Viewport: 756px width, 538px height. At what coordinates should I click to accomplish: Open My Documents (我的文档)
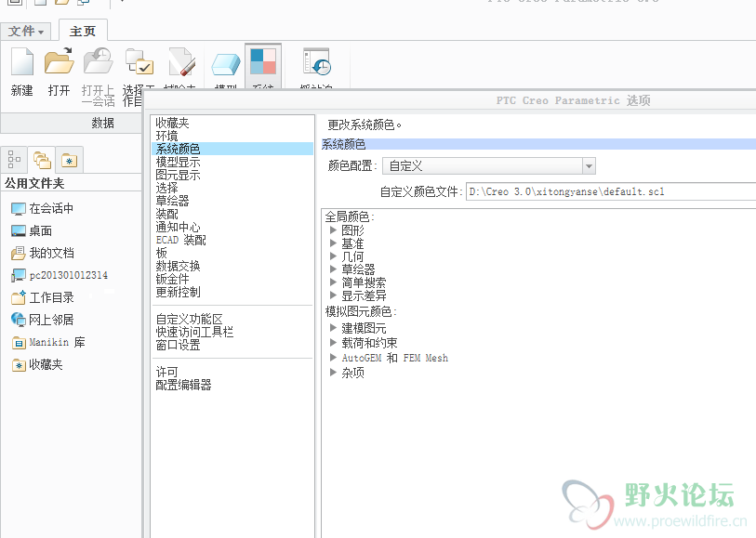point(43,253)
